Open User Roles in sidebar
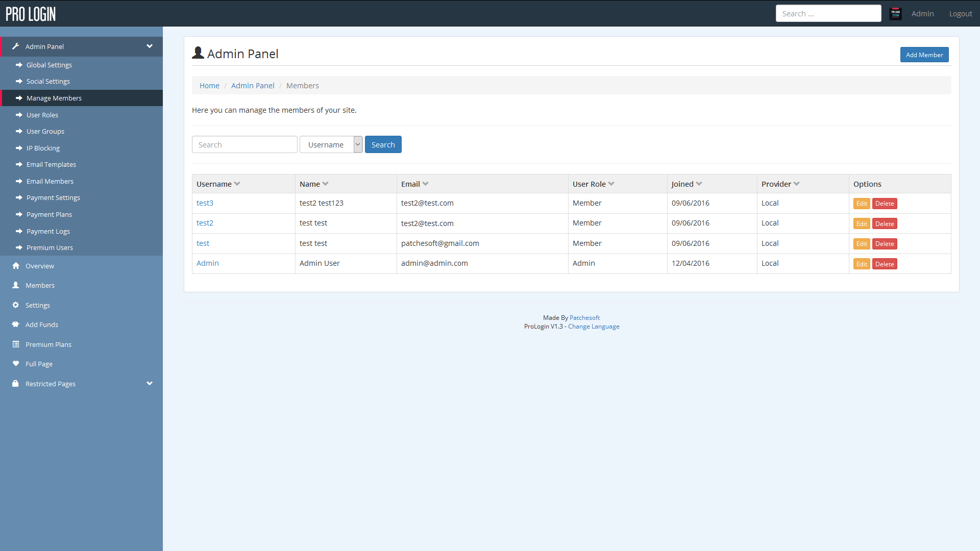The height and width of the screenshot is (551, 980). coord(42,115)
